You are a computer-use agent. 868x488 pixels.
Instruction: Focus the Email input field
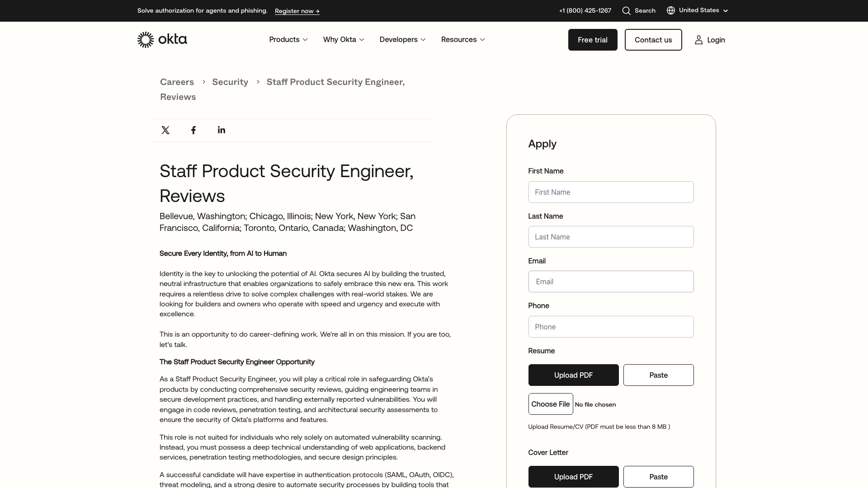[x=611, y=282]
